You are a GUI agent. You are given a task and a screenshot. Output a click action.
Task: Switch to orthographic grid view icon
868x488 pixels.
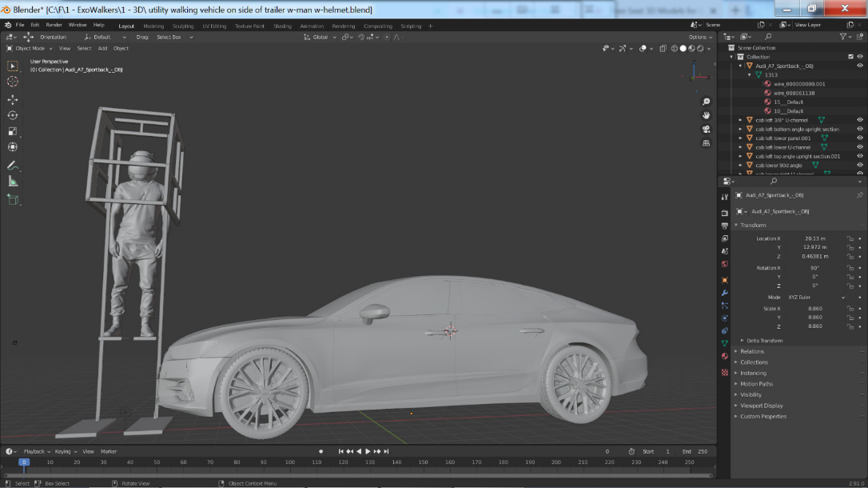[x=707, y=143]
